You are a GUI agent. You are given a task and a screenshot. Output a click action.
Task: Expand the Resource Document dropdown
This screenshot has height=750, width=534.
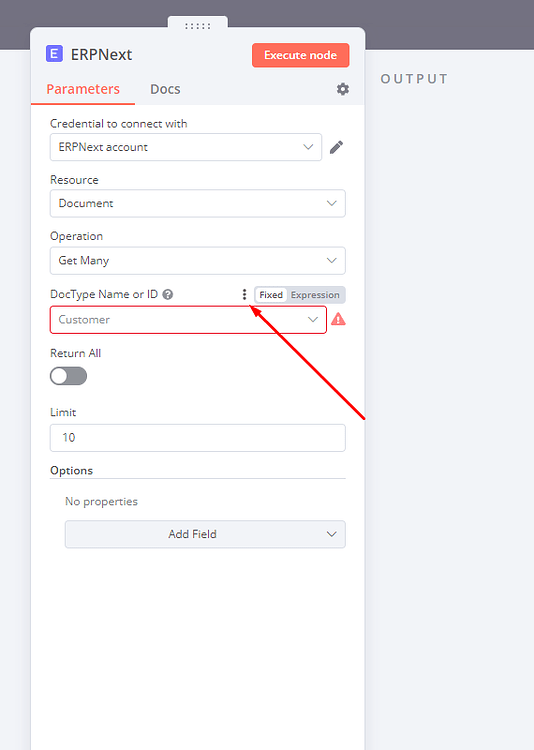pos(198,203)
